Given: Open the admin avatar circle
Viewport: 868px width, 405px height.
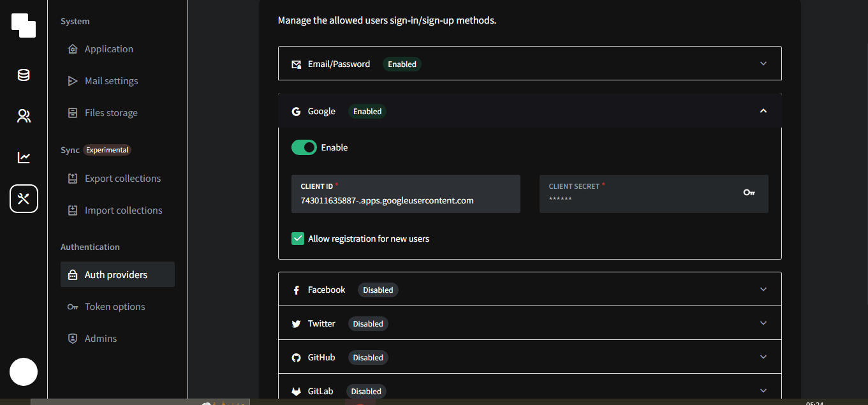Looking at the screenshot, I should coord(24,371).
